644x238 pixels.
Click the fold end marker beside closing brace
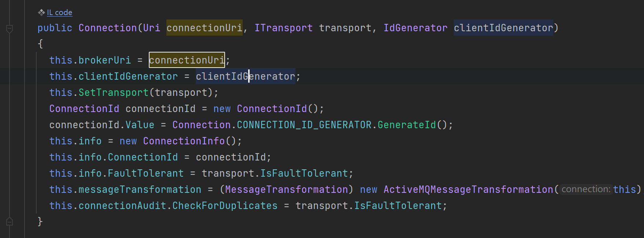[10, 221]
